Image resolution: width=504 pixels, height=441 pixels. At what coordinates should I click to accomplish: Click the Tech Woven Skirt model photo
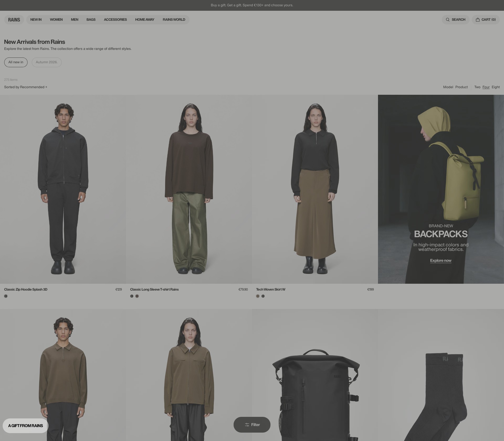(x=315, y=189)
